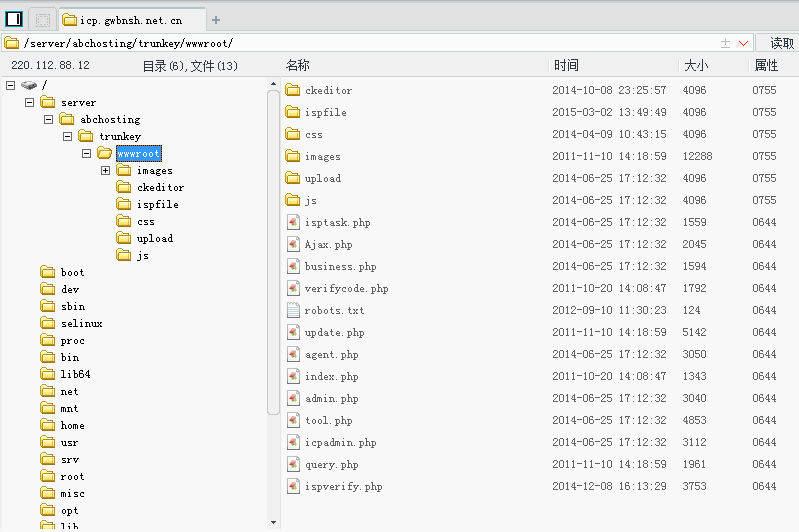Viewport: 799px width, 532px height.
Task: Open the path history dropdown arrow
Action: (743, 43)
